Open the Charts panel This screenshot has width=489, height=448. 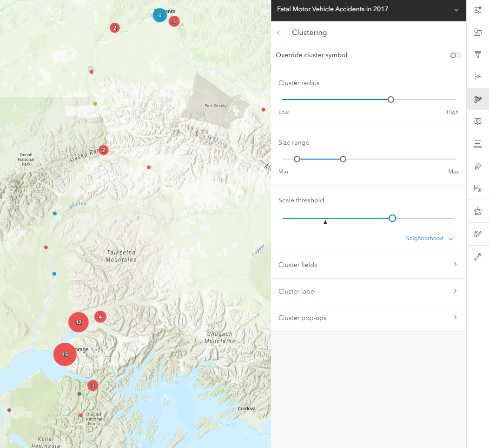pyautogui.click(x=478, y=188)
